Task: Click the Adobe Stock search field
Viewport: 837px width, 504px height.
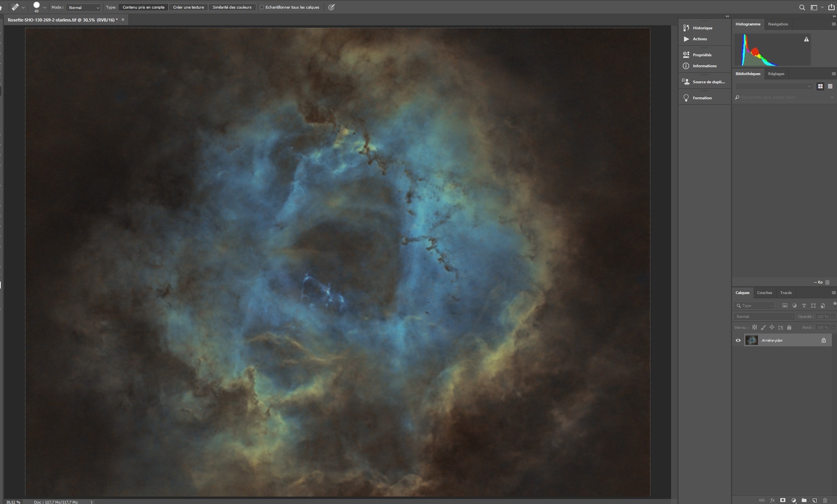Action: point(782,97)
